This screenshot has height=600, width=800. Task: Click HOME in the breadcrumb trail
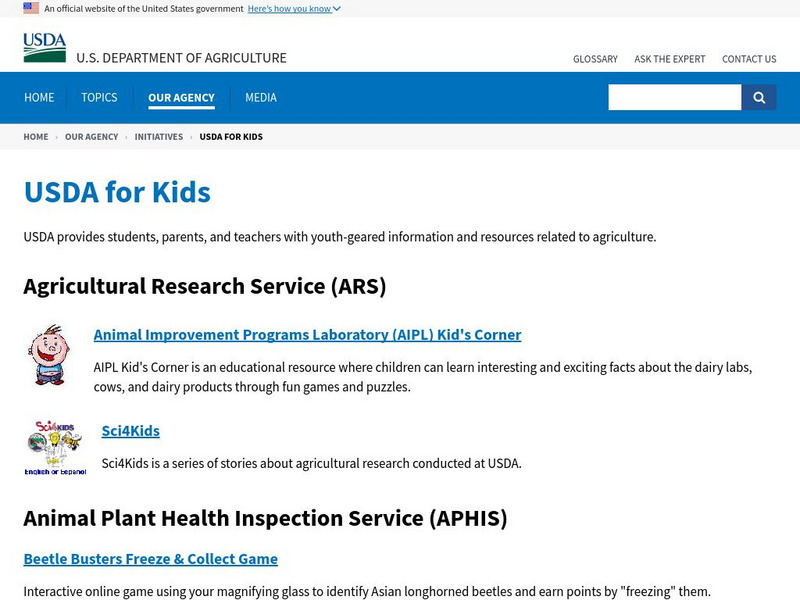[36, 137]
